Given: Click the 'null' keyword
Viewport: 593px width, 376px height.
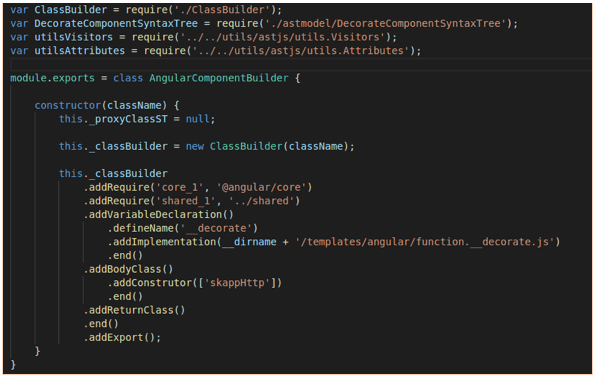Looking at the screenshot, I should 197,119.
